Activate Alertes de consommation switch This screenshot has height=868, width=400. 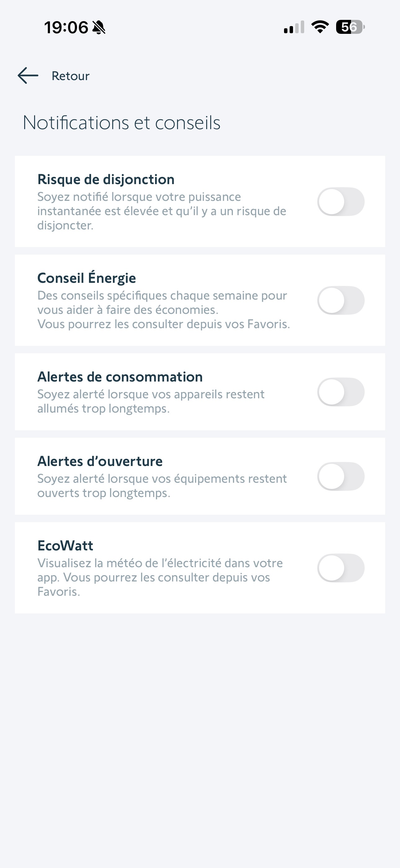(x=341, y=392)
